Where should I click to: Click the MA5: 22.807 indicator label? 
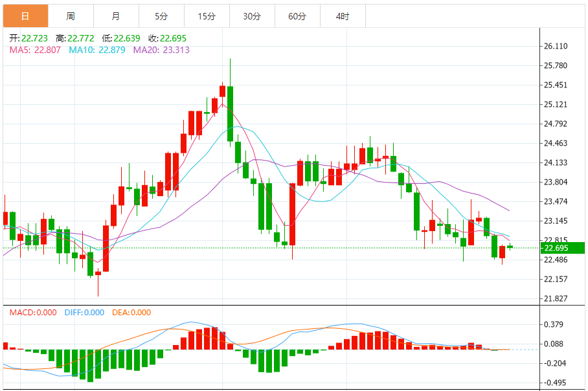[35, 50]
